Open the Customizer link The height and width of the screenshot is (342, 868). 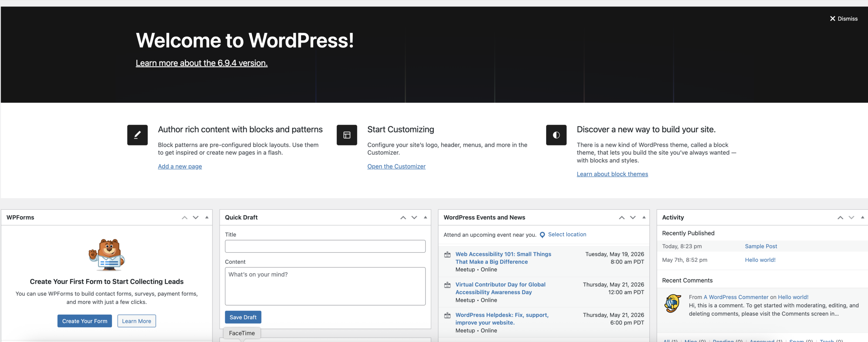(x=396, y=166)
